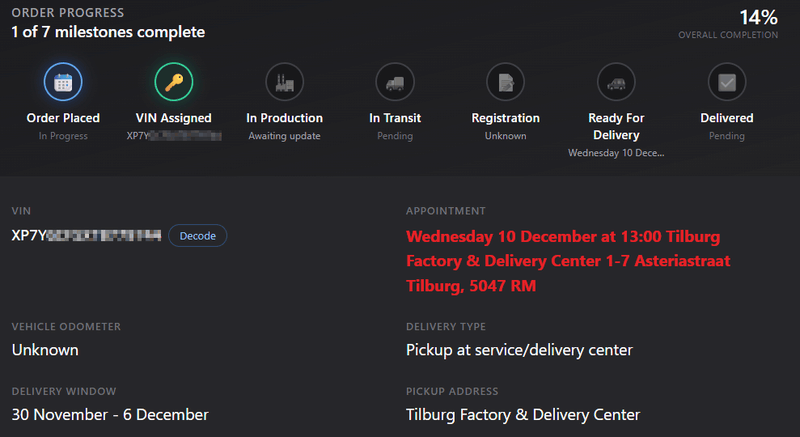Click the Pickup at service/delivery center text
This screenshot has height=437, width=800.
(519, 350)
